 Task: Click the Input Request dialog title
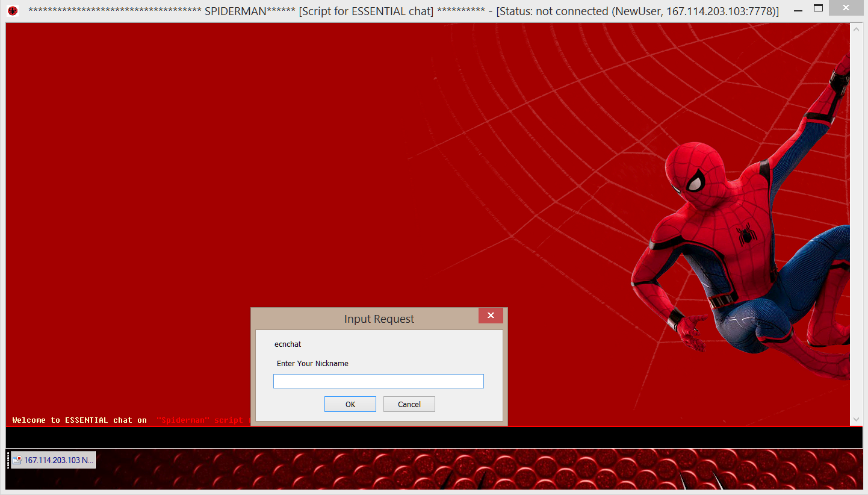click(x=379, y=319)
